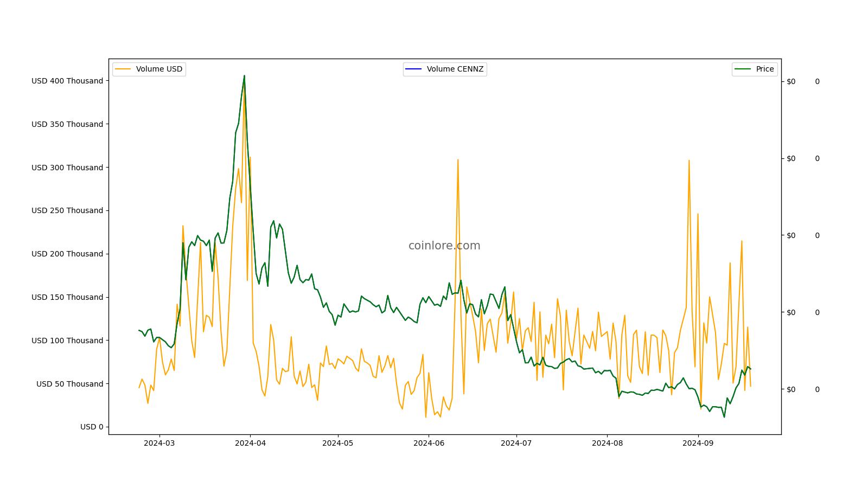The width and height of the screenshot is (868, 488).
Task: Click the 2024-07 date tick label
Action: 516,443
